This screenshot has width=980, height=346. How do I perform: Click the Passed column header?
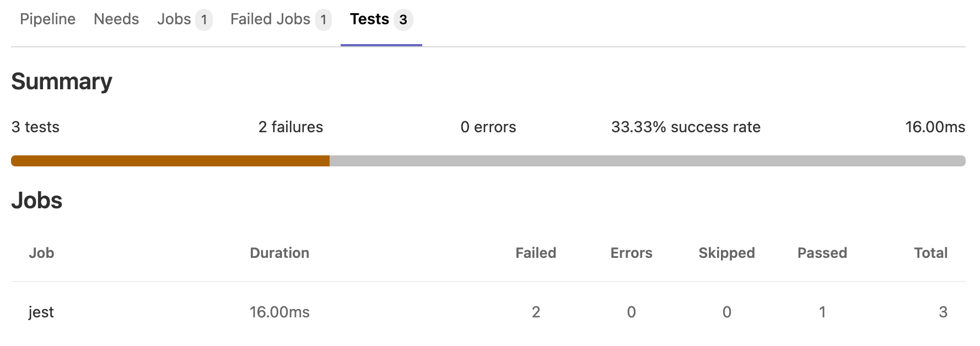coord(822,253)
